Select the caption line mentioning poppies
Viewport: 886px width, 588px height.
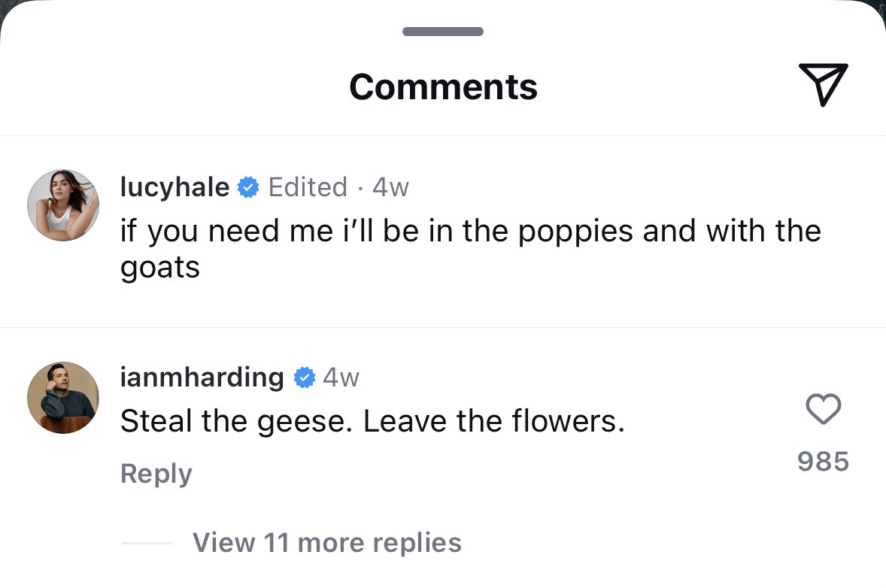[x=471, y=231]
